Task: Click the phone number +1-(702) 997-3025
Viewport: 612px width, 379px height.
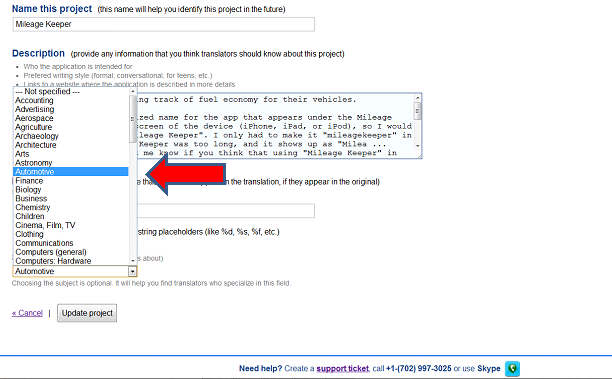Action: tap(418, 368)
